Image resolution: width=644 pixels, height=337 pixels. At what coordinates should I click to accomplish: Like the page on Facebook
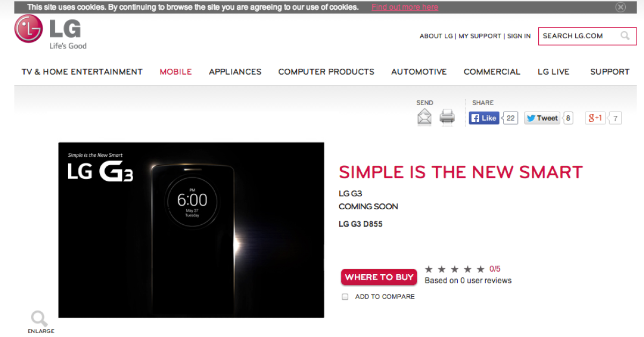(484, 118)
